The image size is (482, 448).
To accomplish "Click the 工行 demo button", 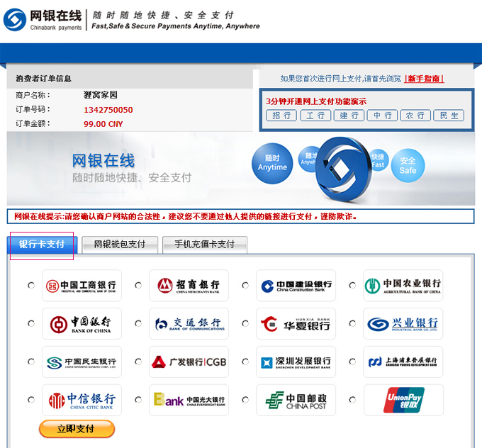I will point(315,116).
